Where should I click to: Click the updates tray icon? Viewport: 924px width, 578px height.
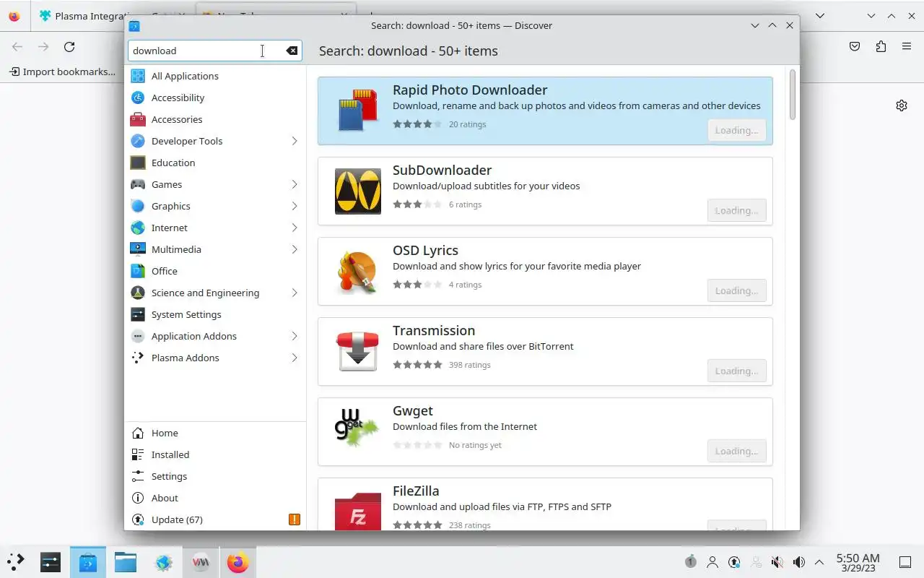click(734, 562)
